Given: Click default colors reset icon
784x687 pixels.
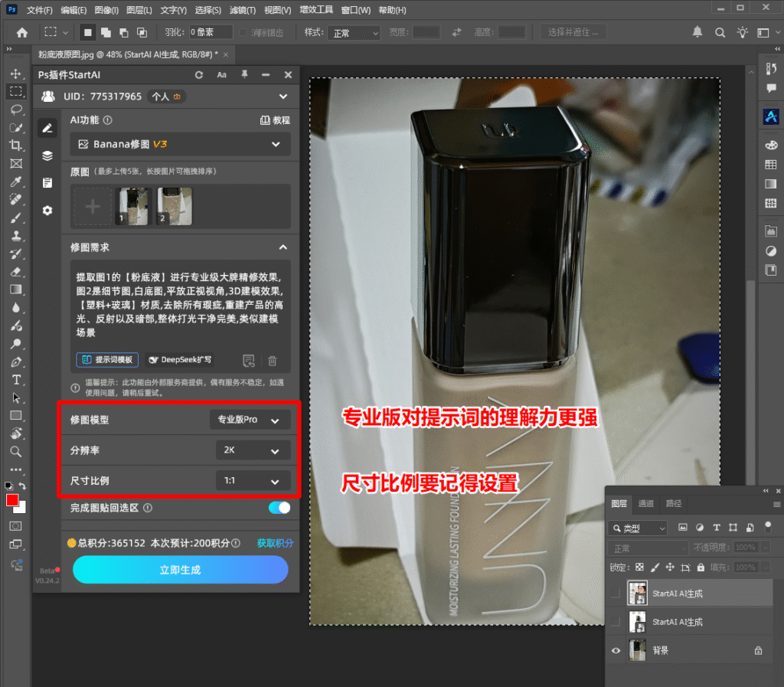Looking at the screenshot, I should pyautogui.click(x=9, y=486).
